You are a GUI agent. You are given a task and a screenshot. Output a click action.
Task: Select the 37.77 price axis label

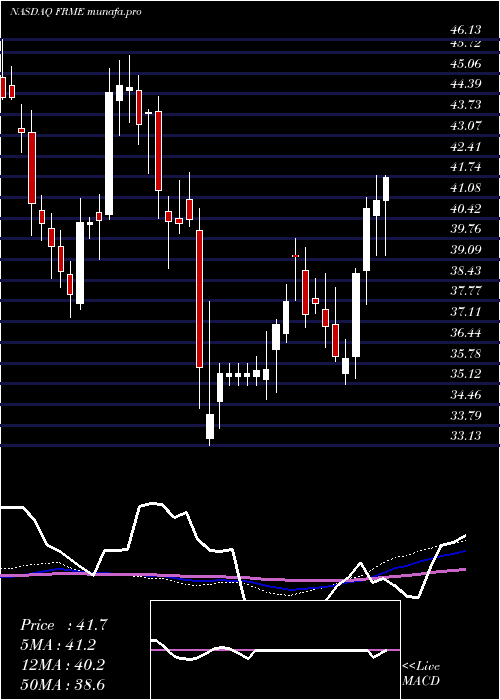(x=466, y=292)
